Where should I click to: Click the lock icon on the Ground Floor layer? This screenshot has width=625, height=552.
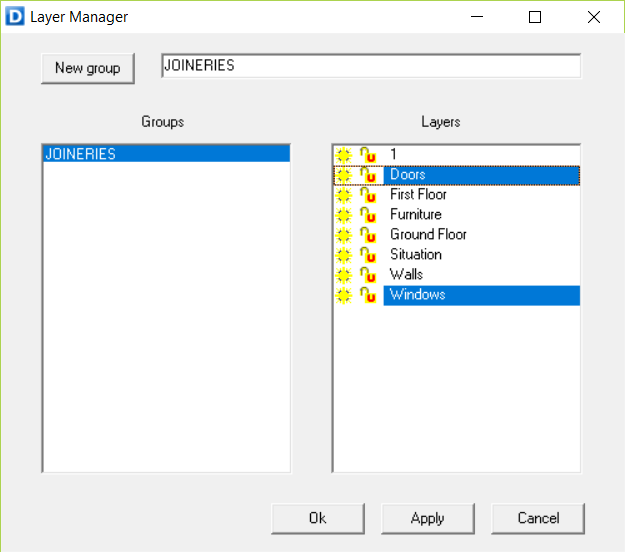tap(368, 235)
